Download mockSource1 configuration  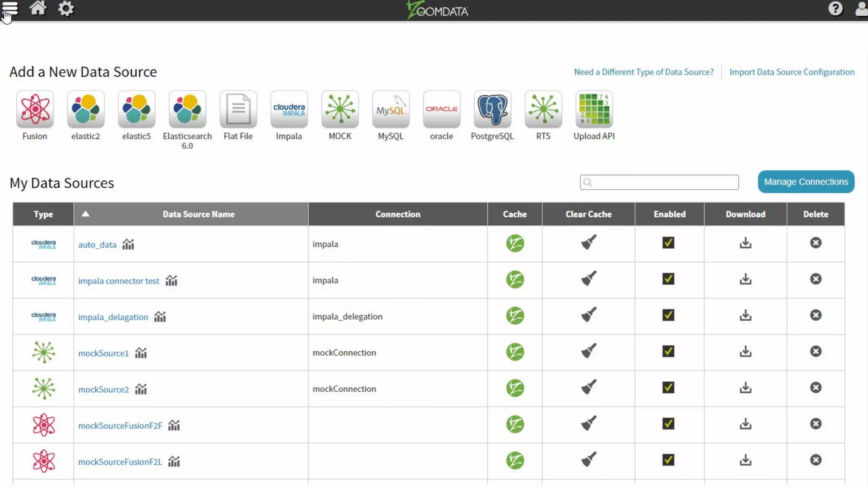click(x=746, y=352)
